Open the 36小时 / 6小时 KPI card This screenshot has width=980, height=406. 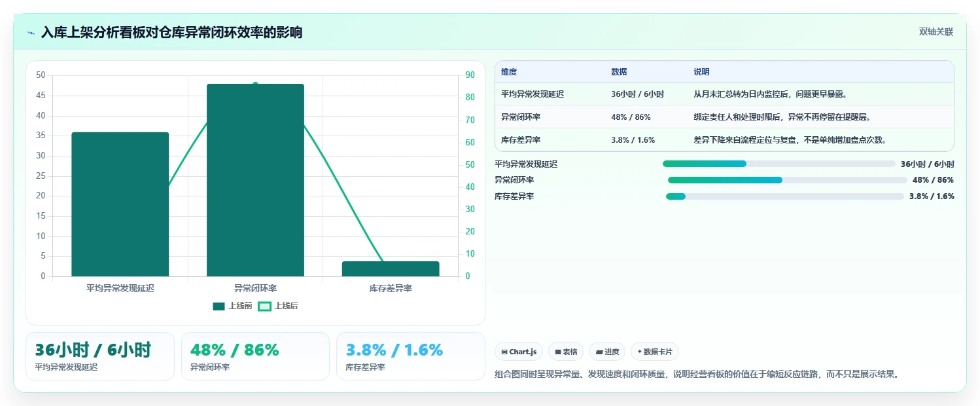tap(100, 356)
